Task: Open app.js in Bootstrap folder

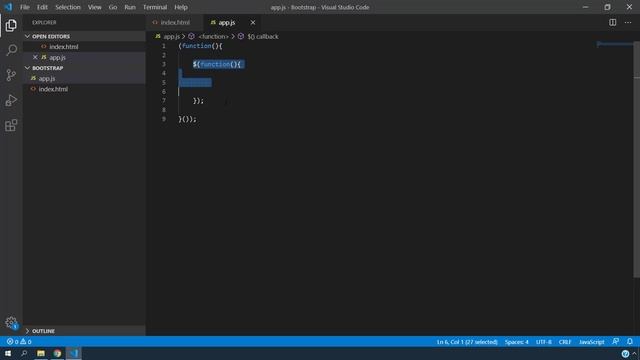Action: click(x=84, y=78)
